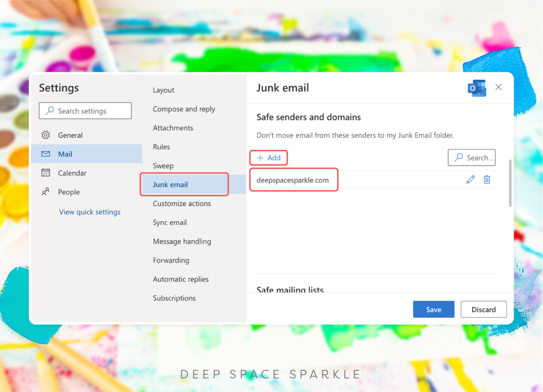The height and width of the screenshot is (392, 543).
Task: Click the Save button
Action: pyautogui.click(x=434, y=309)
